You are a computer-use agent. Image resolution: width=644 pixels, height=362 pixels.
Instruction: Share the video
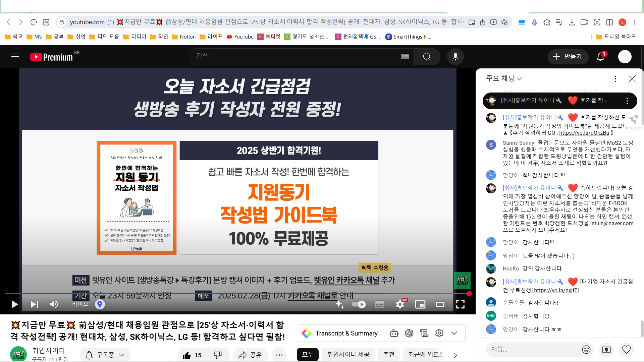pyautogui.click(x=250, y=355)
